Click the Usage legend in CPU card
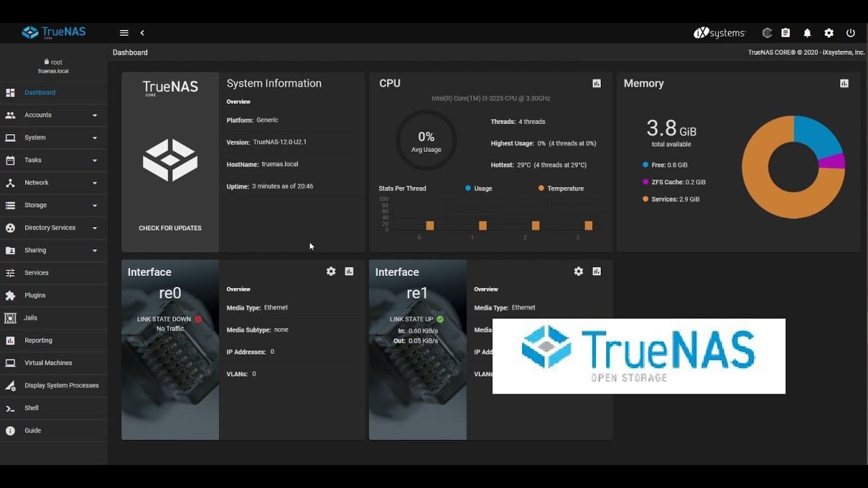868x488 pixels. pyautogui.click(x=479, y=188)
